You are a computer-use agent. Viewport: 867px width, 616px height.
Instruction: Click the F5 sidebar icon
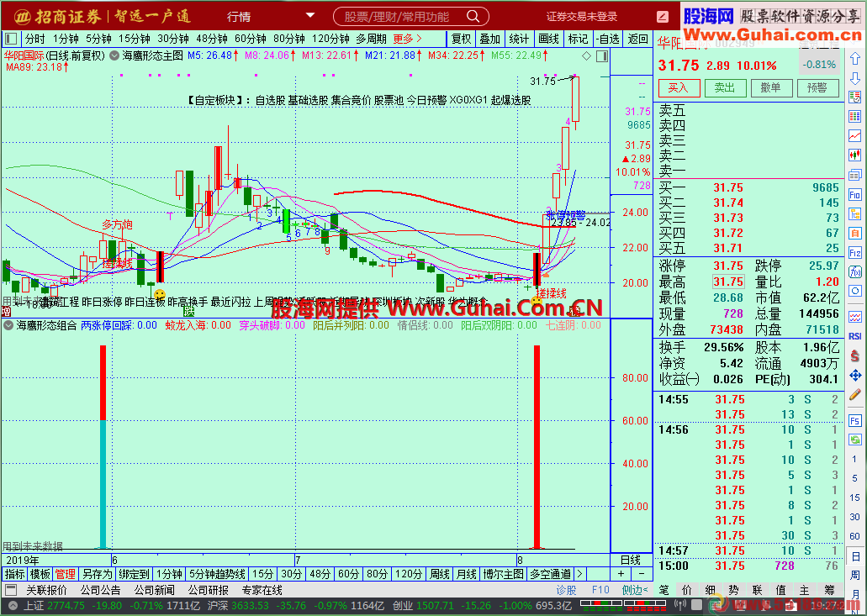pos(855,421)
